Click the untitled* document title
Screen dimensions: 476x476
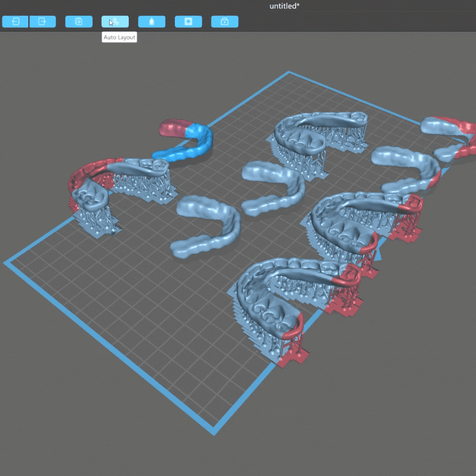[x=284, y=6]
